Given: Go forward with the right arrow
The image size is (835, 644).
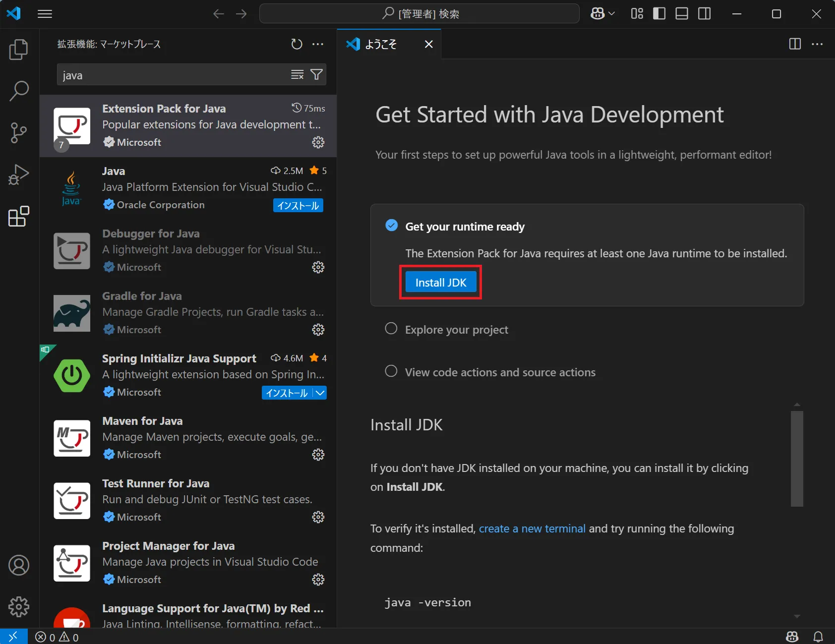Looking at the screenshot, I should (x=241, y=14).
